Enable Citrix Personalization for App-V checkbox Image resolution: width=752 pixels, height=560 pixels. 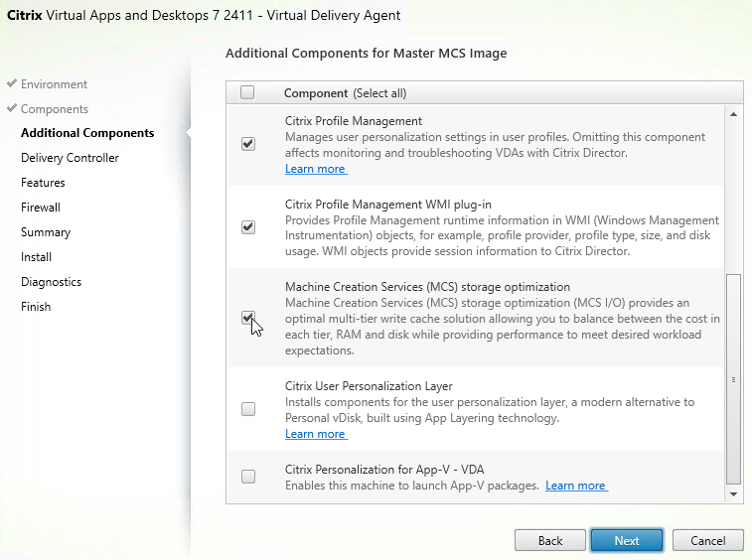248,477
